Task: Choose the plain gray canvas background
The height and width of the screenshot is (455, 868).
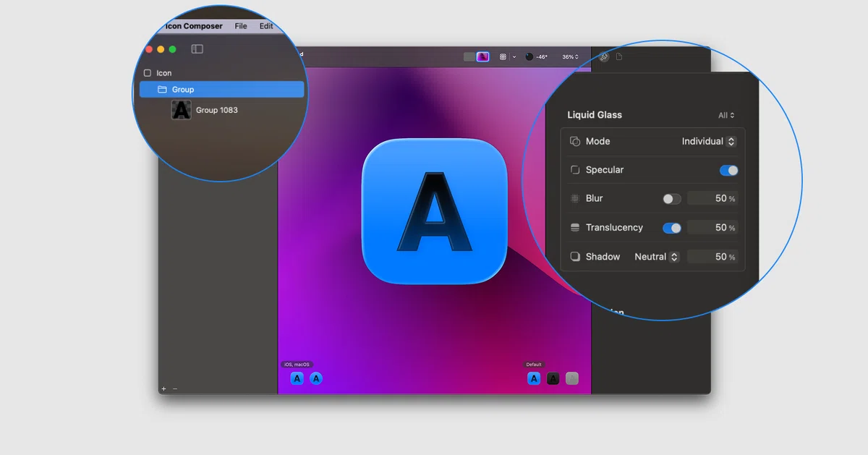Action: pyautogui.click(x=469, y=56)
